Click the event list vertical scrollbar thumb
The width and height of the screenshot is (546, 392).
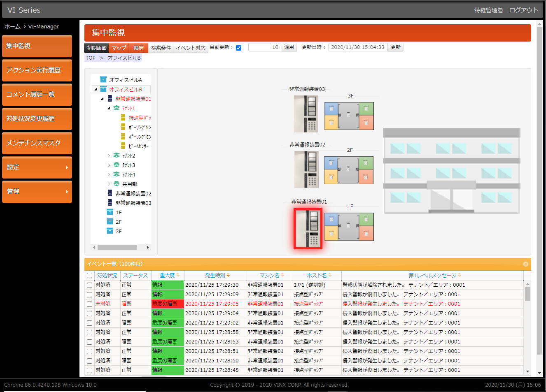[x=527, y=294]
